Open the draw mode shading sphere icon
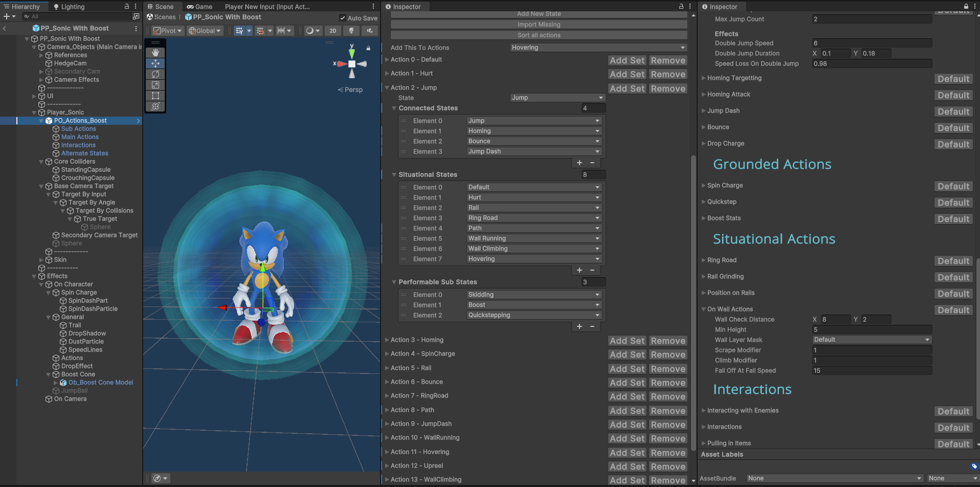 point(309,31)
